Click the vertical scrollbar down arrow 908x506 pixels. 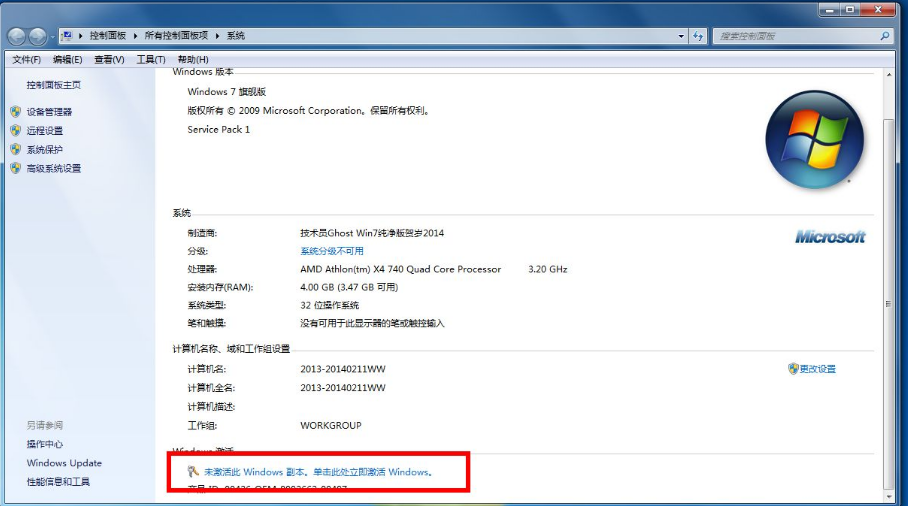[x=888, y=494]
